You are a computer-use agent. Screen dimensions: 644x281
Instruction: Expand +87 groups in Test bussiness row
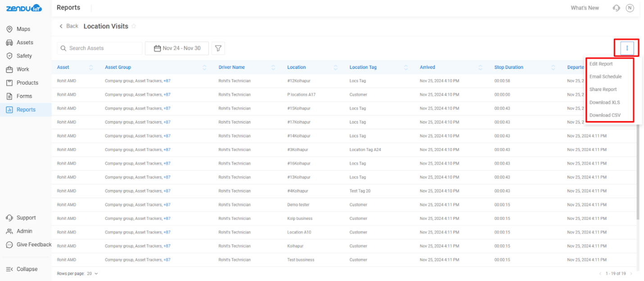pos(167,260)
